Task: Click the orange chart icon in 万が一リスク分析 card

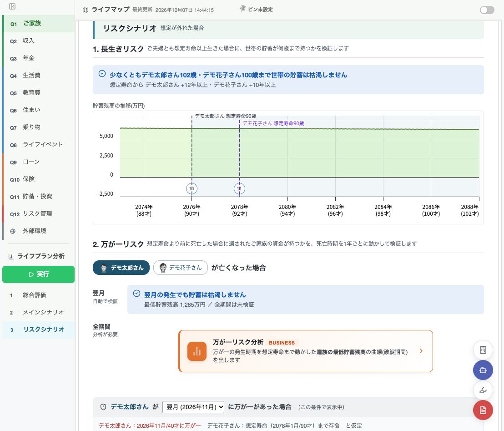Action: click(197, 351)
